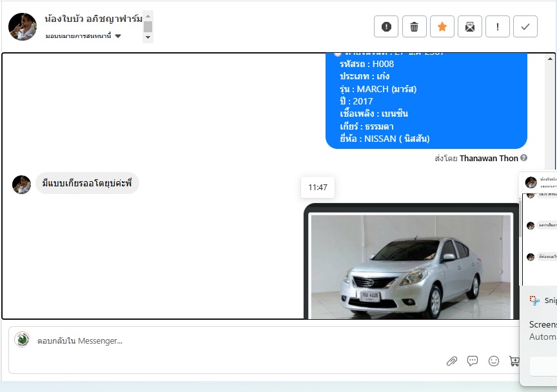Click the 11:47 timestamp label
This screenshot has height=392, width=557.
[x=318, y=187]
